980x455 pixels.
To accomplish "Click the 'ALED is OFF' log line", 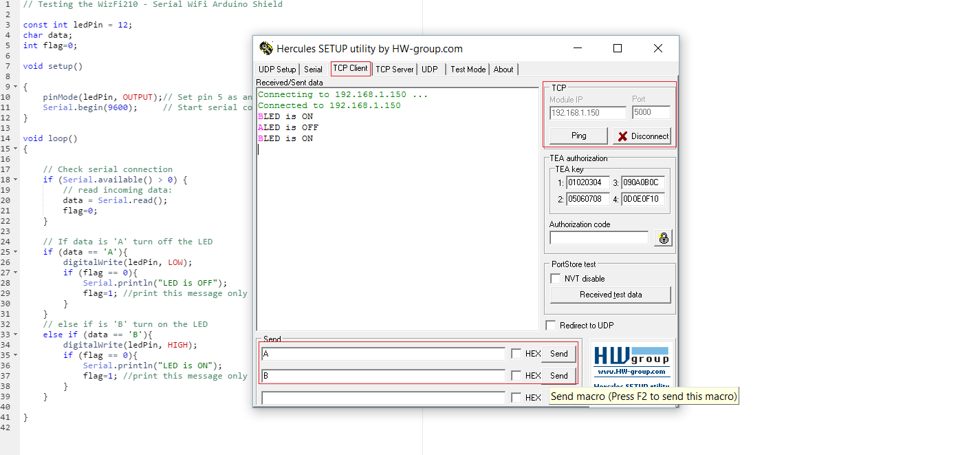I will click(x=288, y=127).
